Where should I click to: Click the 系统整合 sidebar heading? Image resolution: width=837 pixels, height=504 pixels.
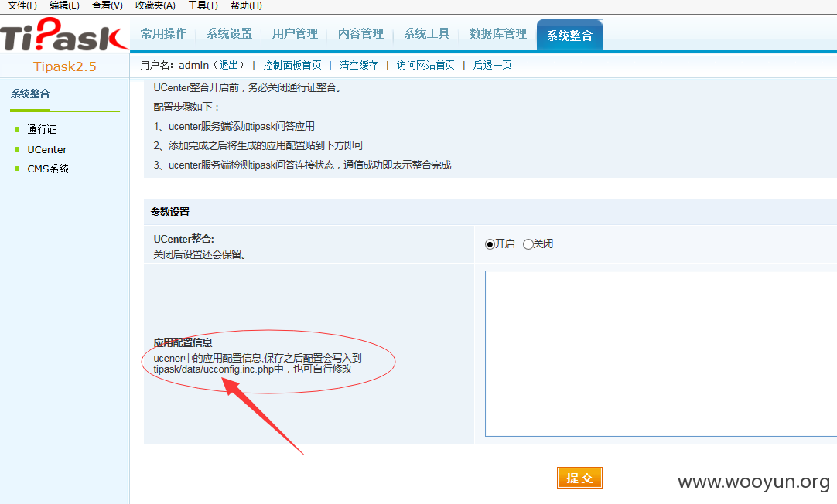tap(30, 94)
